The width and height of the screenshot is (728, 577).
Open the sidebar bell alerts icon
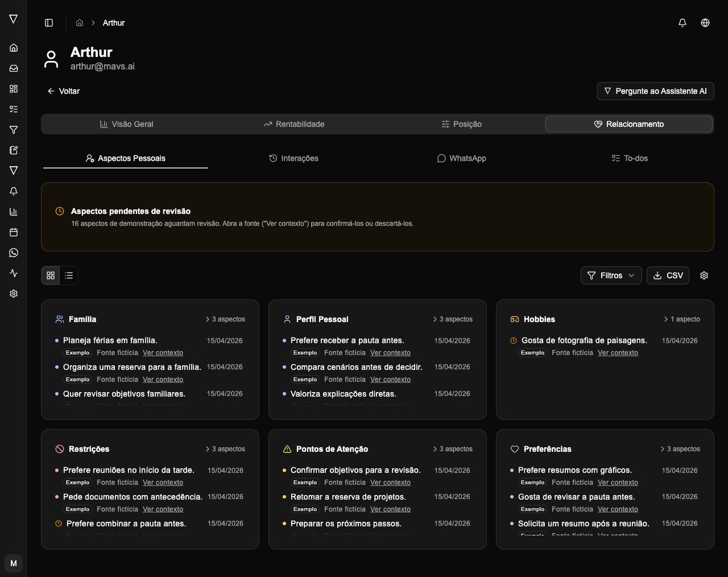(14, 191)
